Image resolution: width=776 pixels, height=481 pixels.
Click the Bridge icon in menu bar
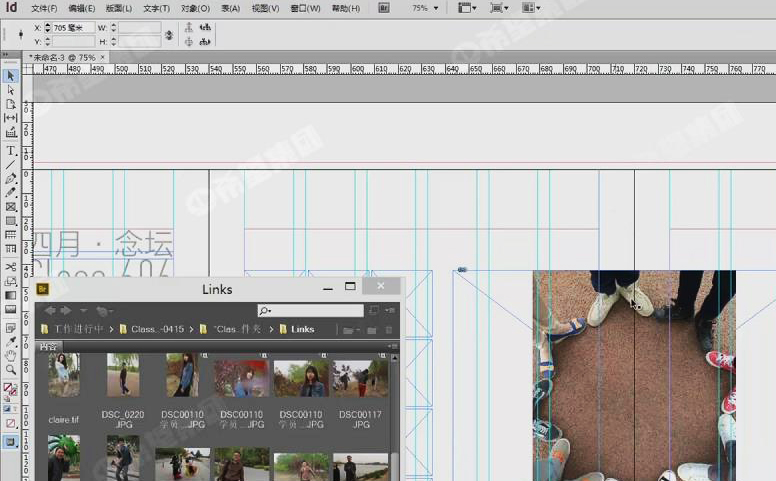click(385, 8)
